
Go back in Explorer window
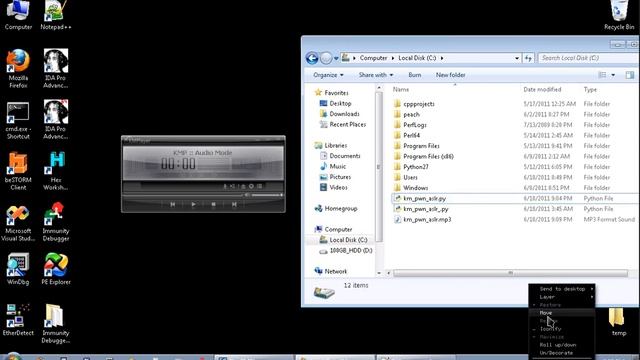click(312, 58)
